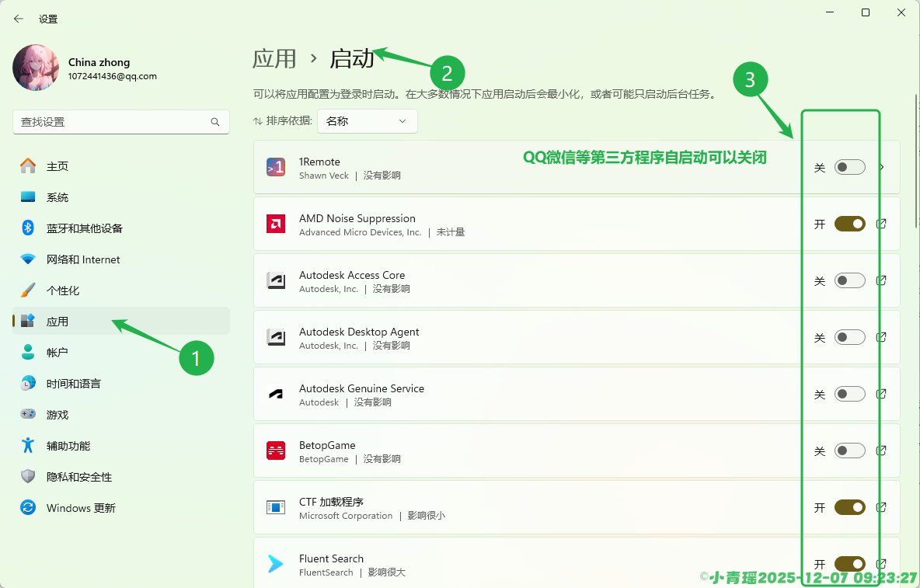
Task: Go to 隐私和安全性 in sidebar
Action: tap(79, 477)
